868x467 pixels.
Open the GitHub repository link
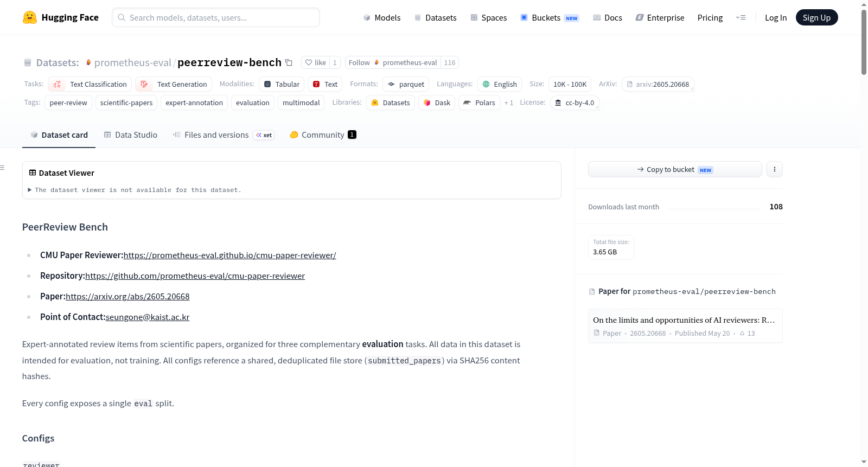coord(195,276)
